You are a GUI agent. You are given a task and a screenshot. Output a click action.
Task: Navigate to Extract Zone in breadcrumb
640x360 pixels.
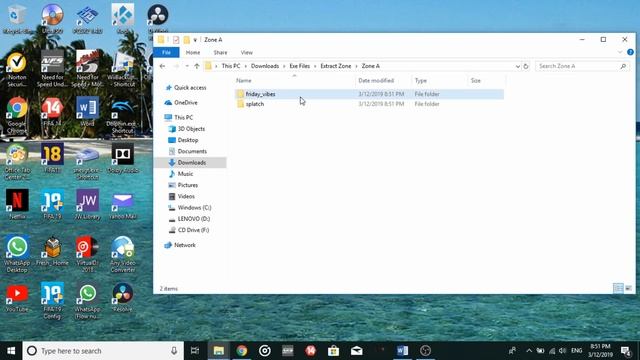click(336, 66)
